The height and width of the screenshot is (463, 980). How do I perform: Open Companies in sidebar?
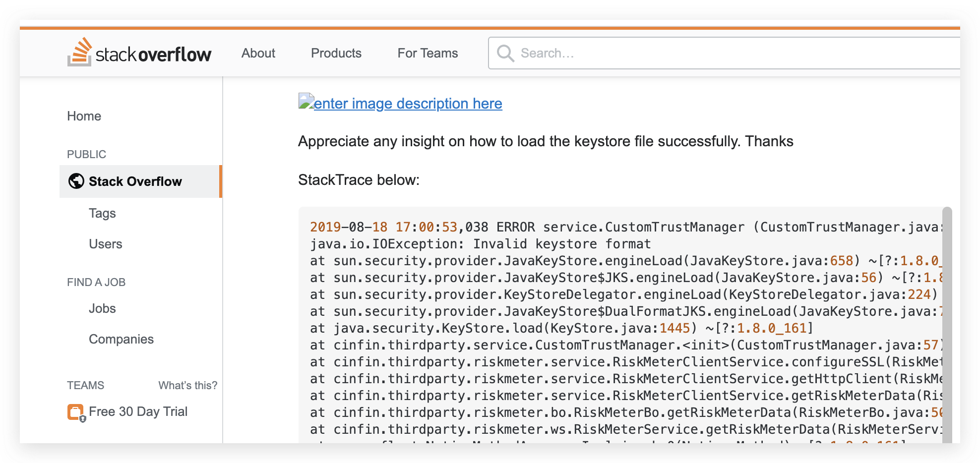pyautogui.click(x=122, y=339)
